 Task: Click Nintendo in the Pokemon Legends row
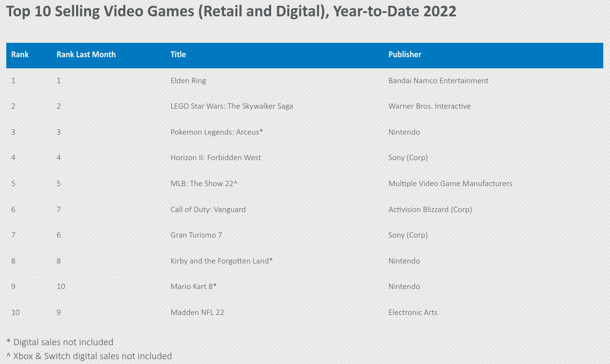click(404, 132)
